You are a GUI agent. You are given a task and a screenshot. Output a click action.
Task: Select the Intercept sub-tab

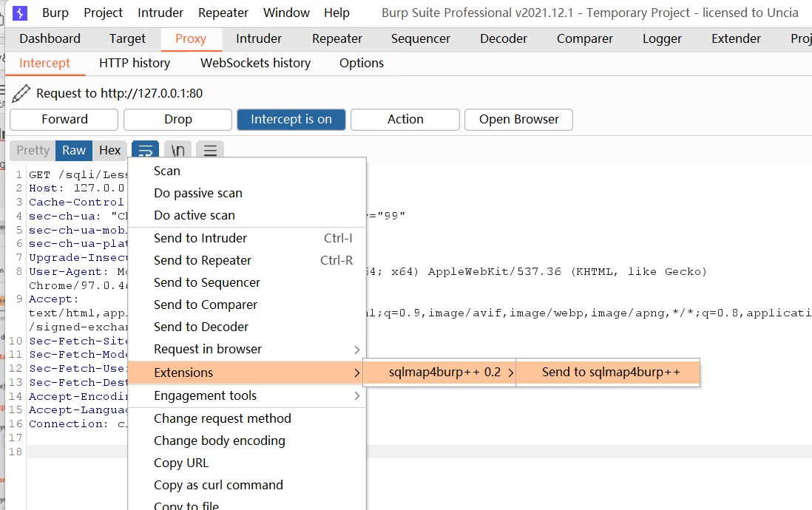click(x=44, y=63)
